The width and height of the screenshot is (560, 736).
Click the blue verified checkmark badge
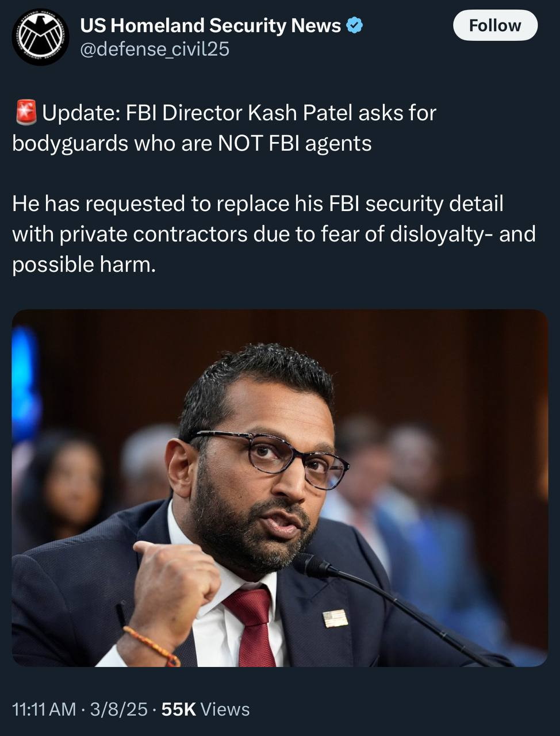355,25
